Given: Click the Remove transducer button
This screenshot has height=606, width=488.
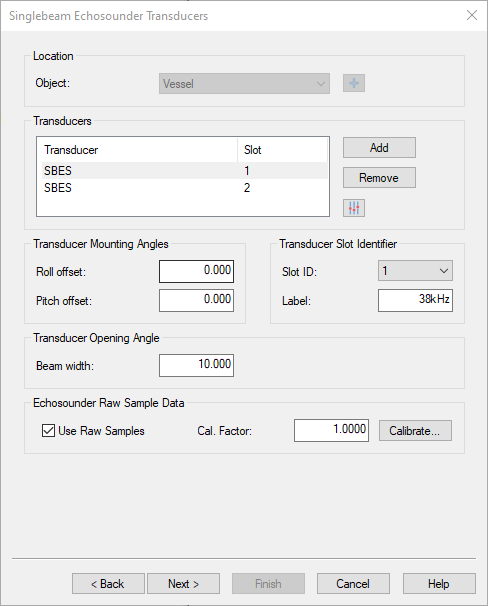Looking at the screenshot, I should (x=379, y=178).
